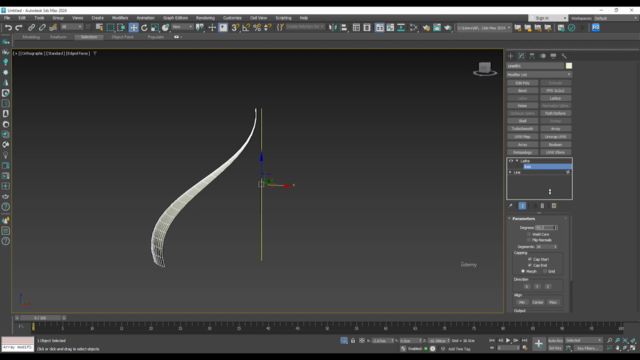Open the Hierarchy command panel tab
Image resolution: width=640 pixels, height=360 pixels.
click(532, 56)
